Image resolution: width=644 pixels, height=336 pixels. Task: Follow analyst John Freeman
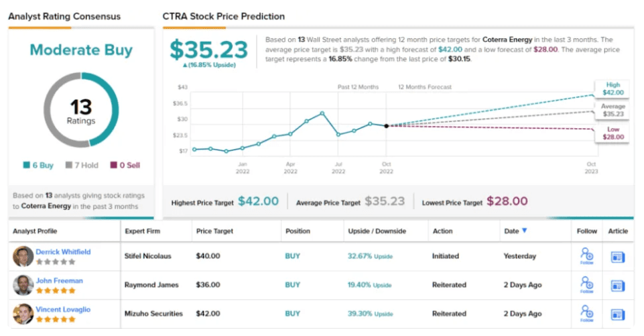tap(587, 284)
